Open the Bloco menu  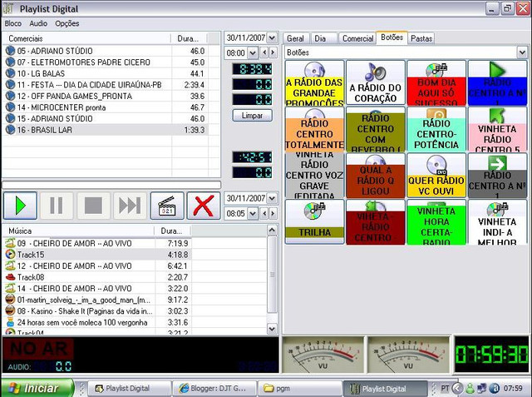13,23
